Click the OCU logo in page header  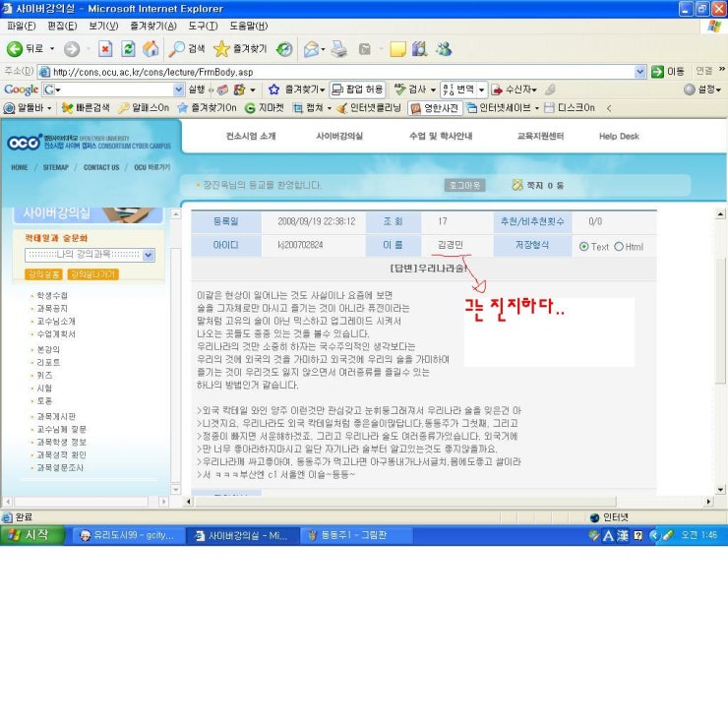point(23,144)
